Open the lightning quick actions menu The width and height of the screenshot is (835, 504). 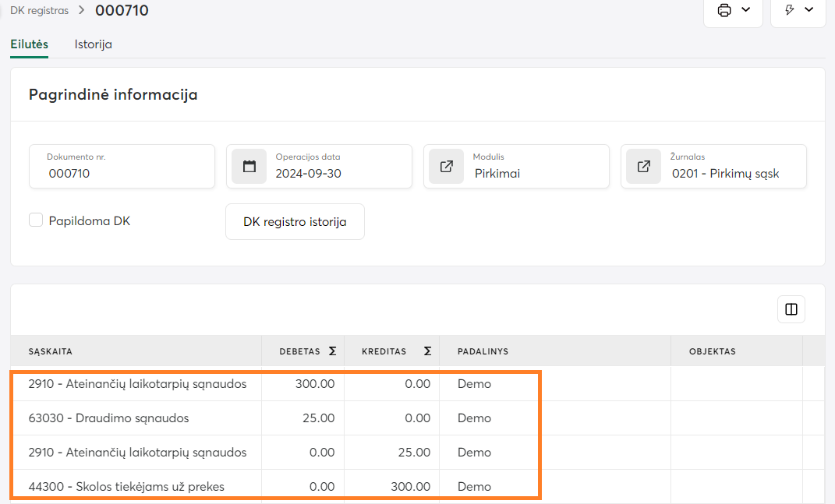[798, 11]
